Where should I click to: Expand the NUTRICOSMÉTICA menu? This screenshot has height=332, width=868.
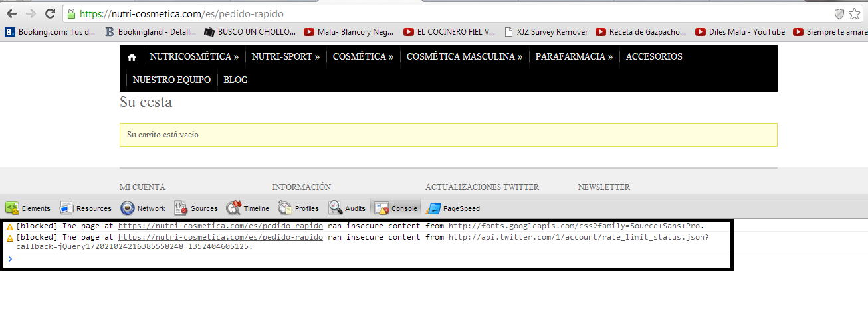point(194,57)
